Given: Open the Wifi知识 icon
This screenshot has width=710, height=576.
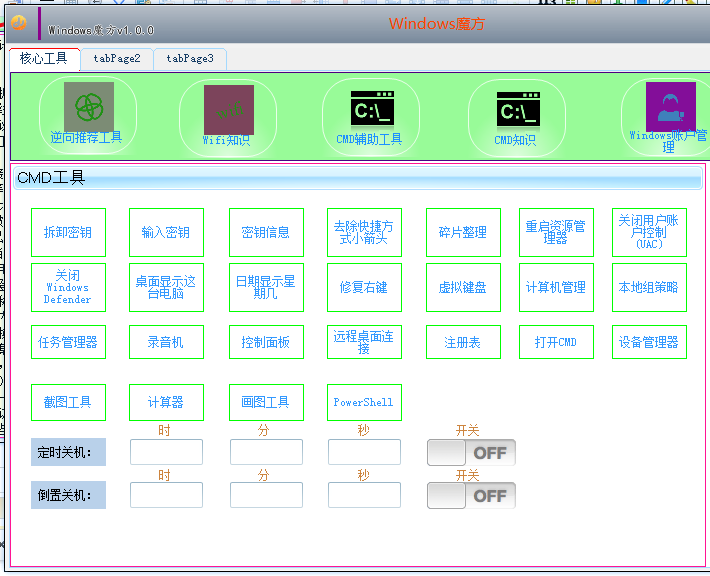Looking at the screenshot, I should pos(228,117).
